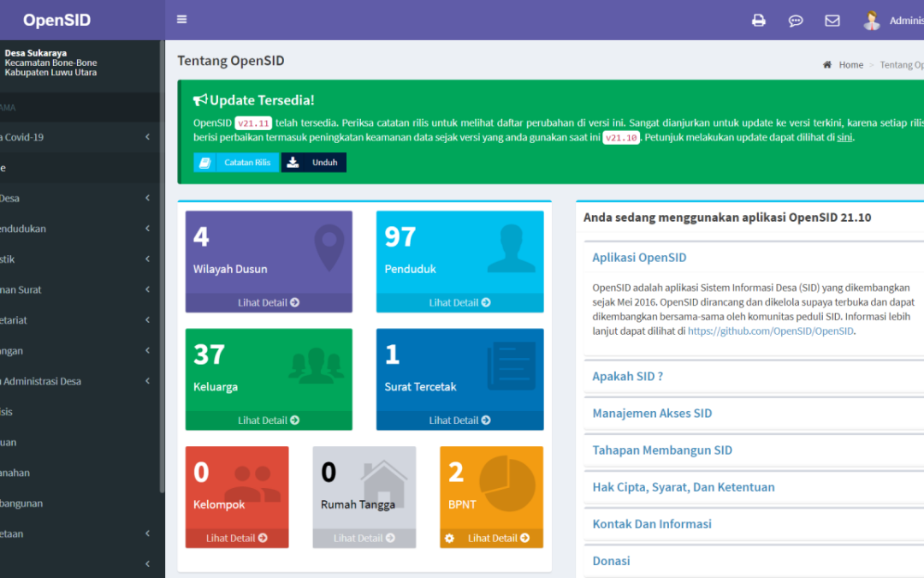924x578 pixels.
Task: Expand the Covid-19 sidebar menu chevron
Action: click(147, 137)
